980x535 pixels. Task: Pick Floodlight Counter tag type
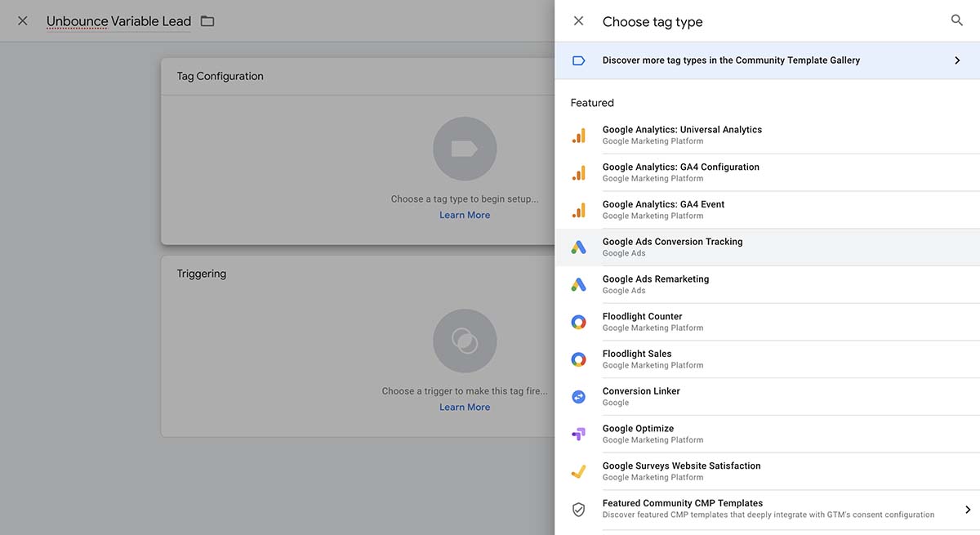[768, 323]
